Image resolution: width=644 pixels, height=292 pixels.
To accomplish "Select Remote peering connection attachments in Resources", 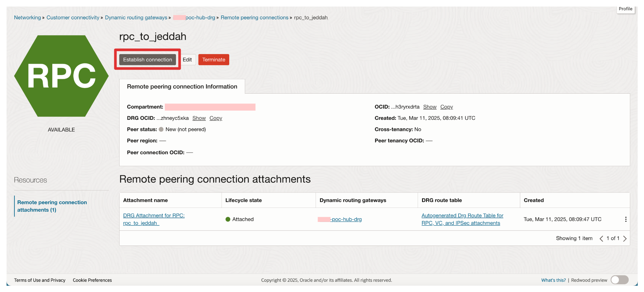I will tap(52, 206).
